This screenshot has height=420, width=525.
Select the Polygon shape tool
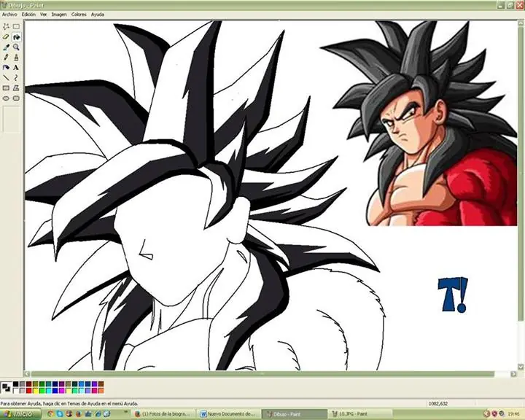(x=16, y=88)
